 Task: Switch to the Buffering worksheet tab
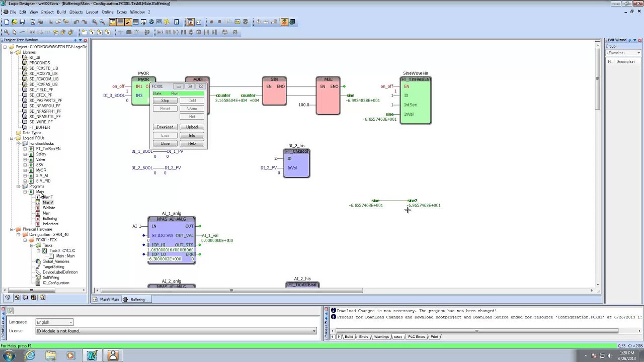coord(137,299)
